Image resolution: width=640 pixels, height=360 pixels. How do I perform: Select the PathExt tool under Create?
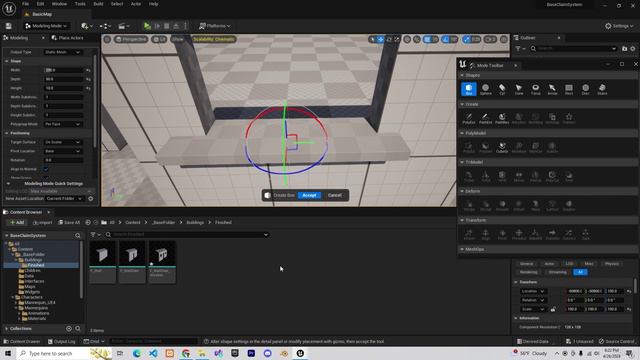(485, 118)
